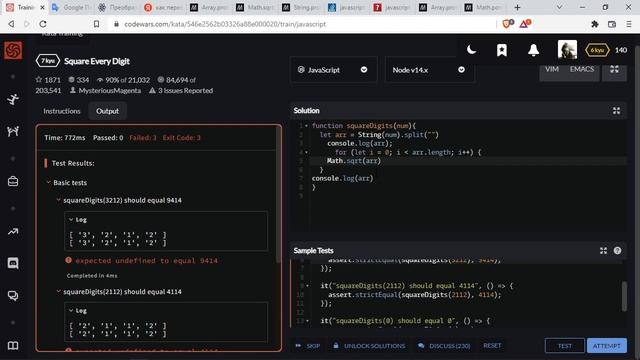Close the Codewars Training browser tab
Viewport: 640px width, 360px height.
(x=42, y=7)
